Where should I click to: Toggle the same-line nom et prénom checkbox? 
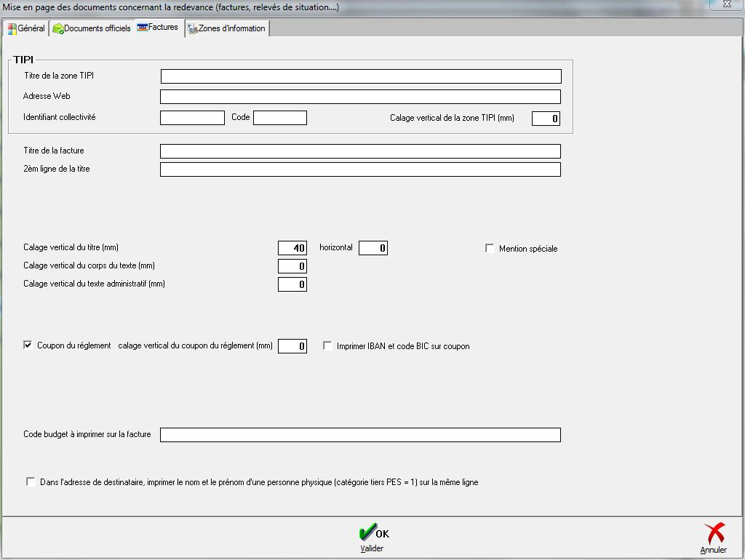pos(31,481)
